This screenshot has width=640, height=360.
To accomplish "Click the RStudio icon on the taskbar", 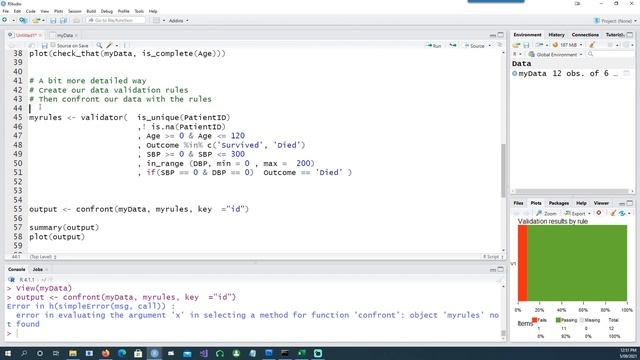I will [155, 353].
